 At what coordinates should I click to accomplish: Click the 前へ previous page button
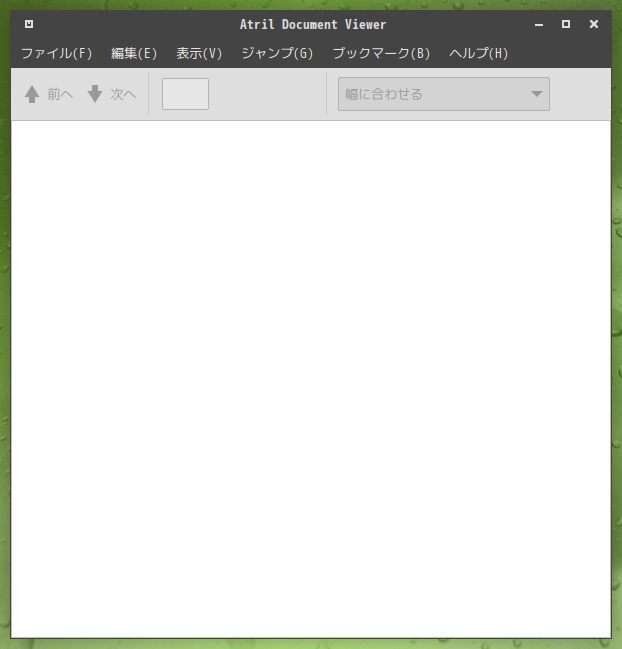pos(49,94)
